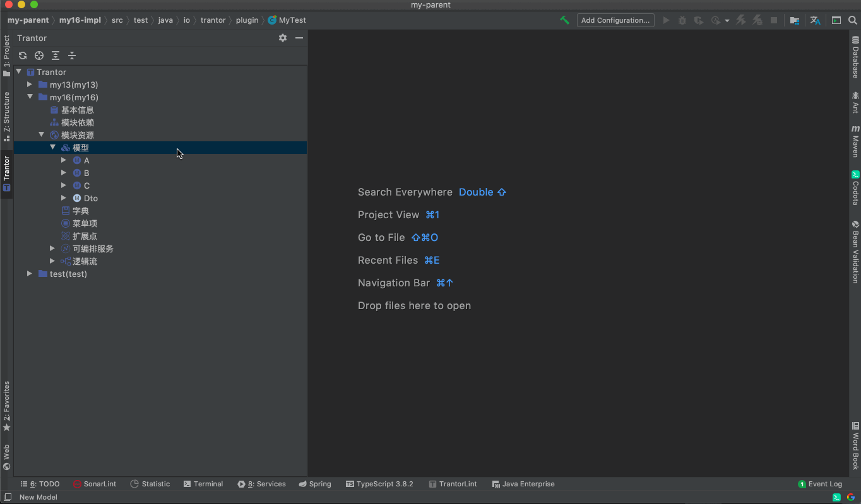The image size is (861, 504).
Task: Open the Database side tab
Action: coord(855,57)
